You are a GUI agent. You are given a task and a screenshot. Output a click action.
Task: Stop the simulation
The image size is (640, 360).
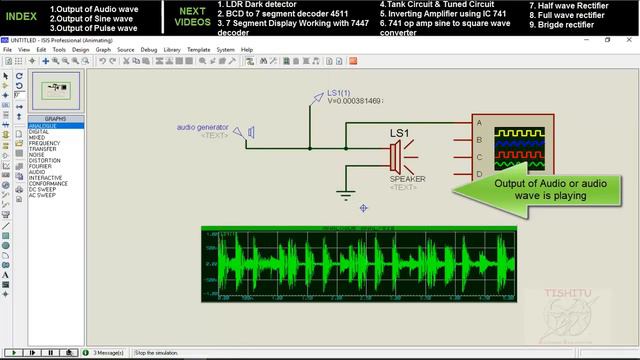point(69,353)
